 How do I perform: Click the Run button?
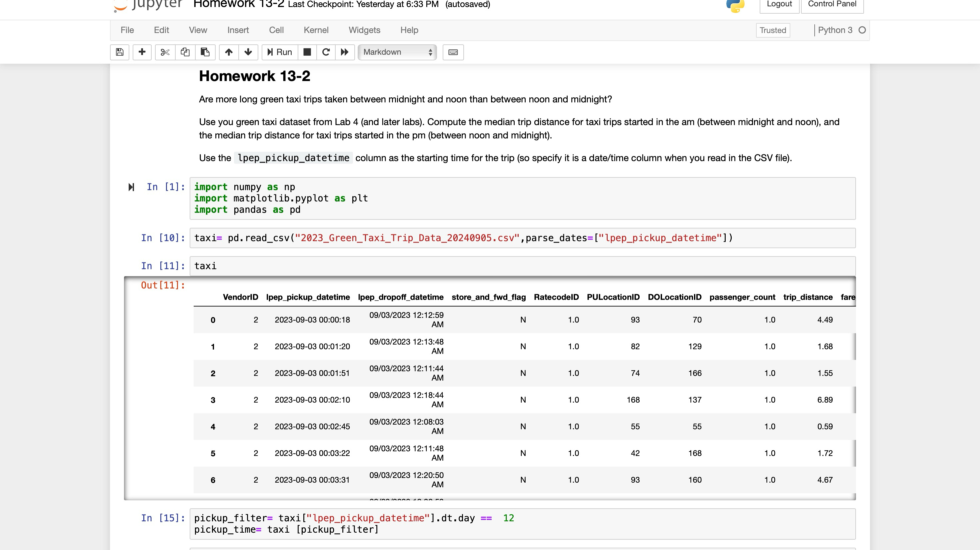280,52
